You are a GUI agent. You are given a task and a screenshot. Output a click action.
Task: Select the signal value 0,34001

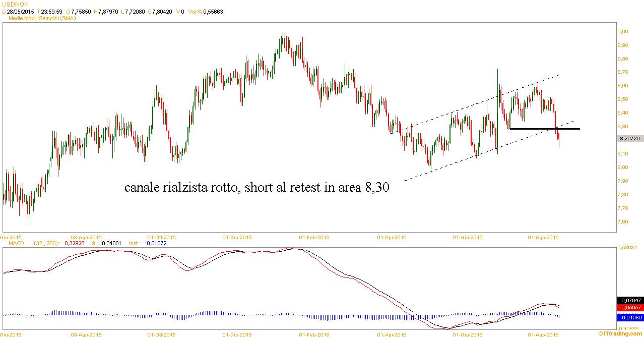(111, 243)
